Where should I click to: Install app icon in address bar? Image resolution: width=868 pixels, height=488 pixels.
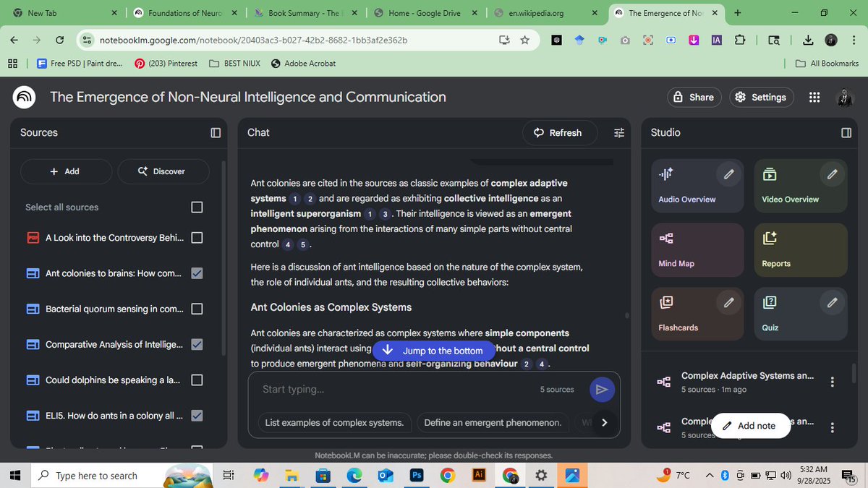(504, 40)
